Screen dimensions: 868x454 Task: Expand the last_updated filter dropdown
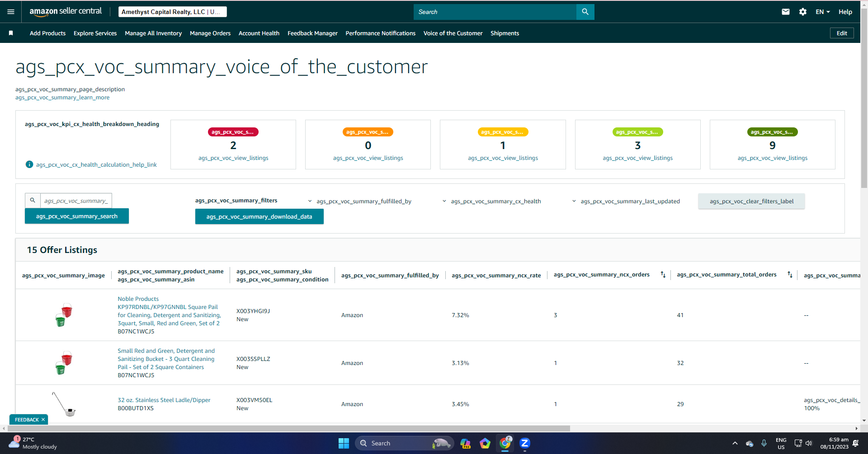[626, 201]
